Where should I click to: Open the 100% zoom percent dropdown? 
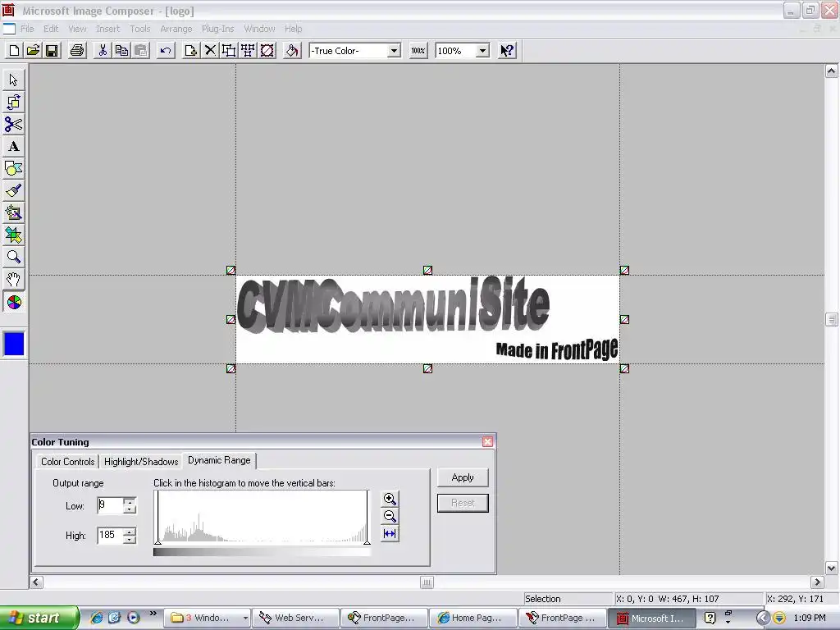tap(482, 51)
